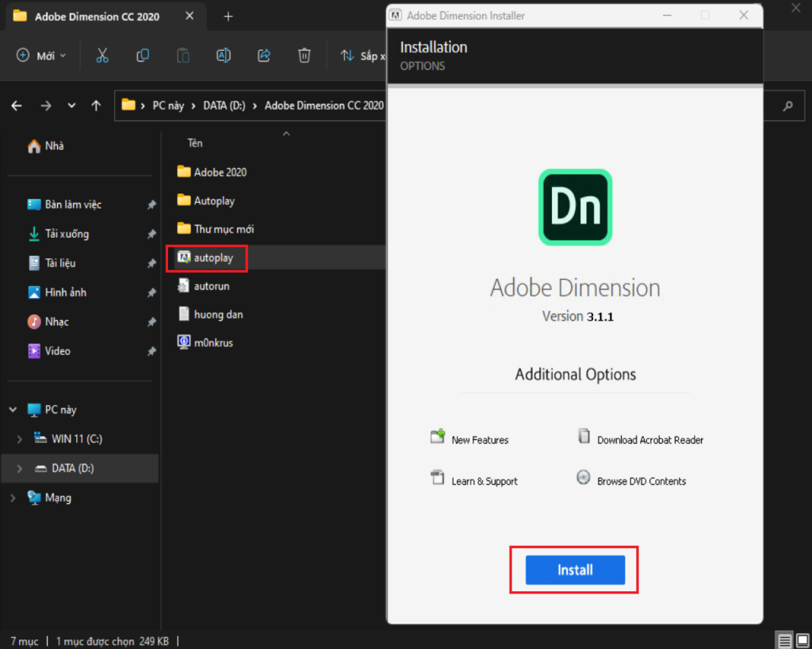812x649 pixels.
Task: Switch Explorer to details view icon
Action: (784, 641)
